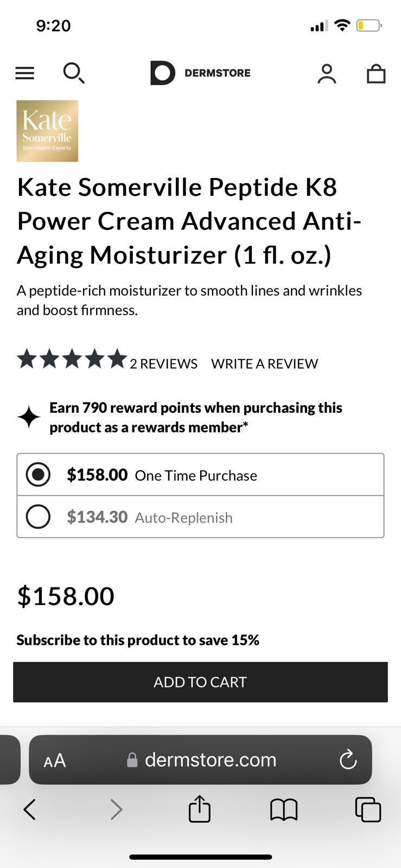
Task: Select the $158.00 One Time Purchase option
Action: point(200,475)
